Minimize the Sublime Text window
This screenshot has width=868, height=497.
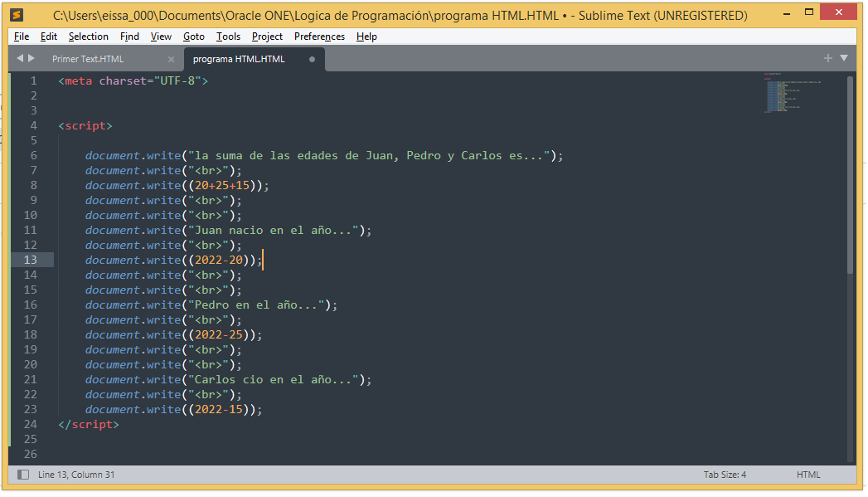[x=787, y=12]
